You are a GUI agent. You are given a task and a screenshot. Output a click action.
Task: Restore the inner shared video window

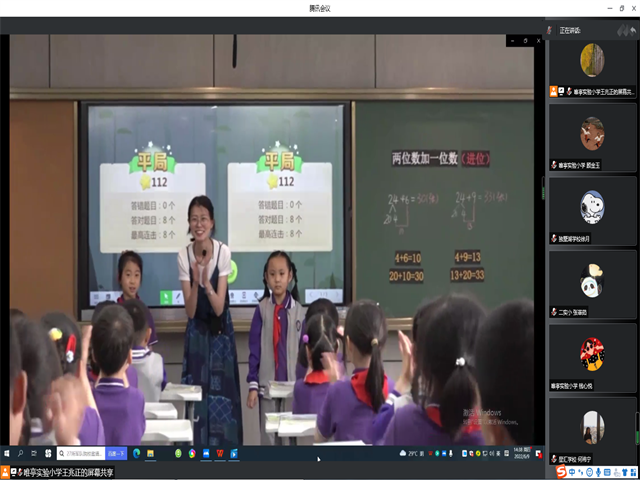coord(526,40)
